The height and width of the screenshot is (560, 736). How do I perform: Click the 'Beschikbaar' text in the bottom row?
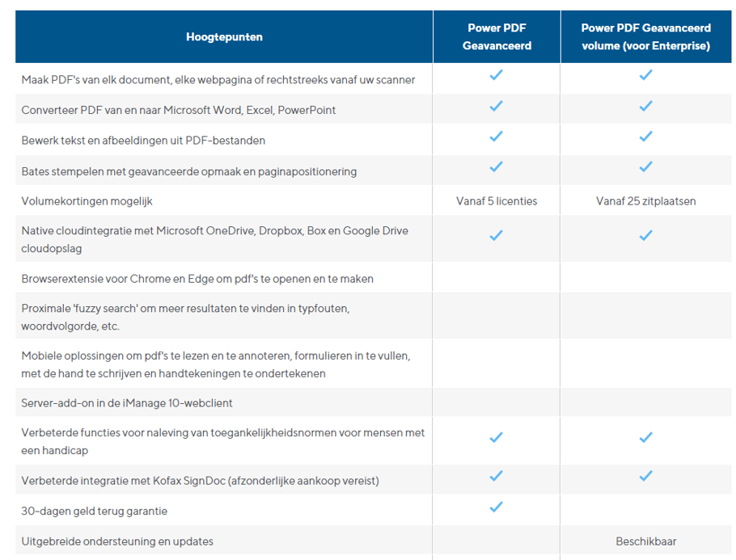point(645,541)
